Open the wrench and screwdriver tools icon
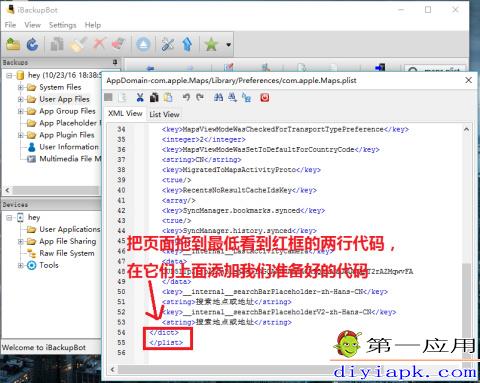Viewport: 480px width, 383px height. [168, 45]
